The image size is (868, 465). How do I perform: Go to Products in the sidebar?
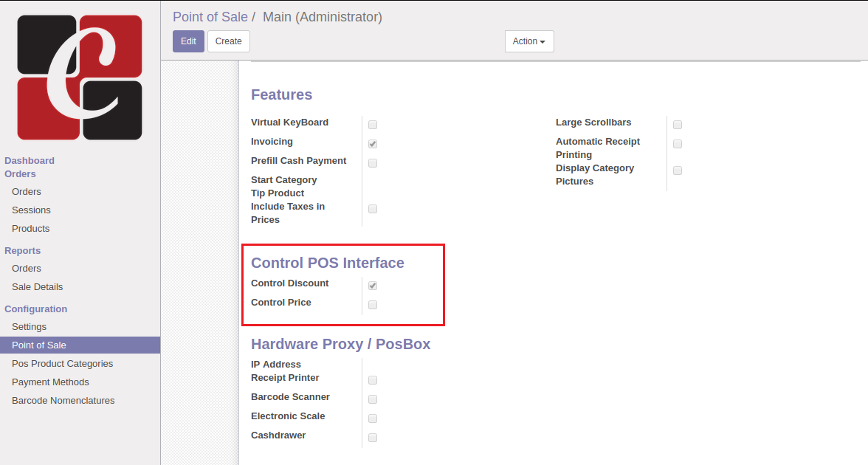[x=30, y=229]
